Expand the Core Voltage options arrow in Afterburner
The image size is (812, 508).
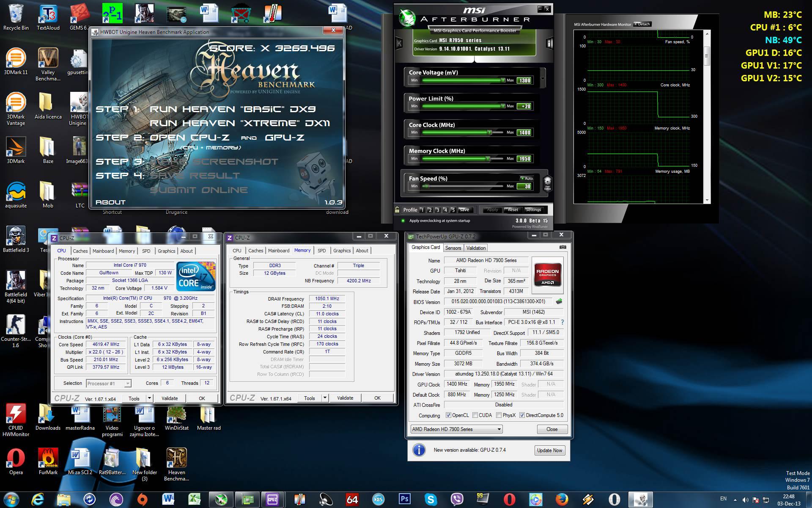pyautogui.click(x=543, y=78)
